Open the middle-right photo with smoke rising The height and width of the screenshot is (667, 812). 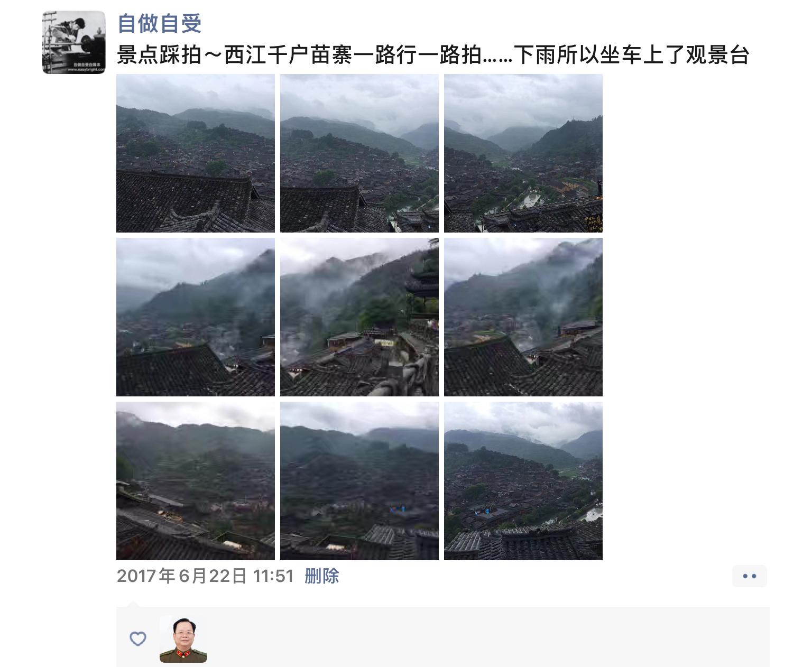(x=523, y=317)
